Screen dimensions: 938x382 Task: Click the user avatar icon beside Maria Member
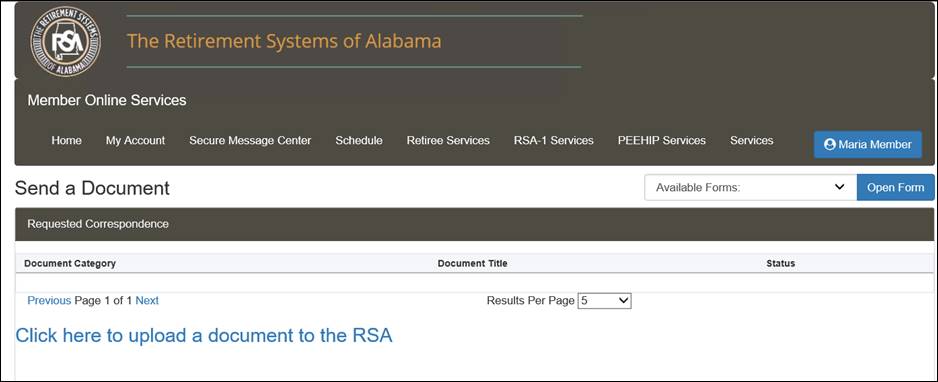(x=829, y=145)
